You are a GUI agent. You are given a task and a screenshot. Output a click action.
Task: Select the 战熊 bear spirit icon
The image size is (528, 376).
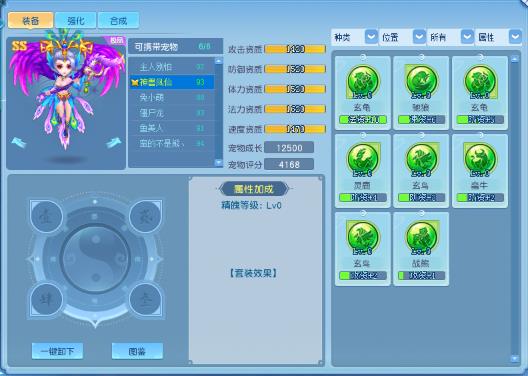tap(421, 237)
